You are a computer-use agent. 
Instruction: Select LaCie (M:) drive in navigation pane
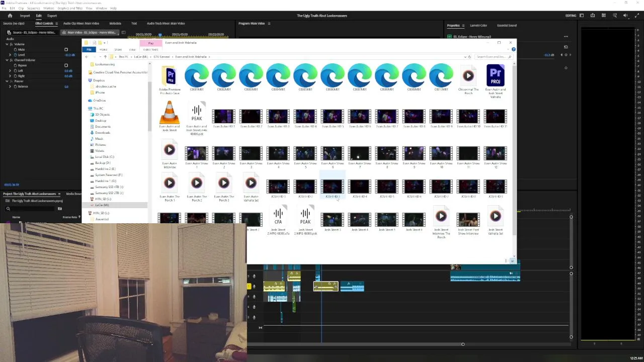coord(102,205)
